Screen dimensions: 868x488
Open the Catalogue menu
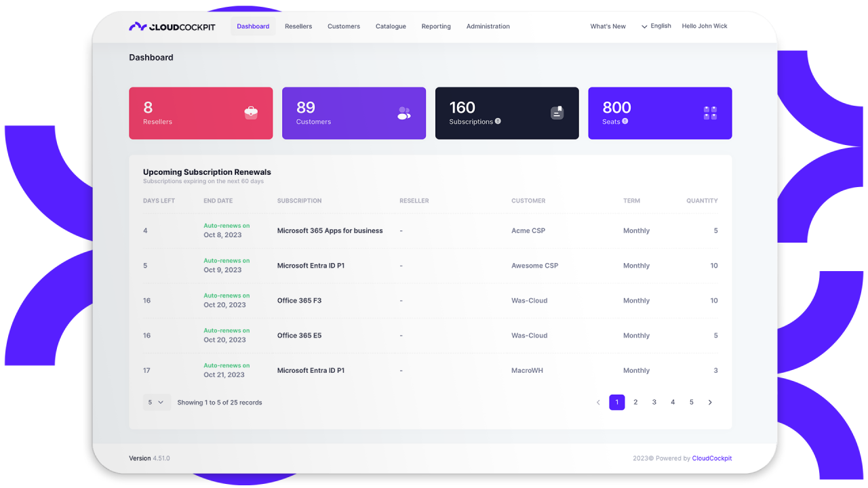(391, 26)
